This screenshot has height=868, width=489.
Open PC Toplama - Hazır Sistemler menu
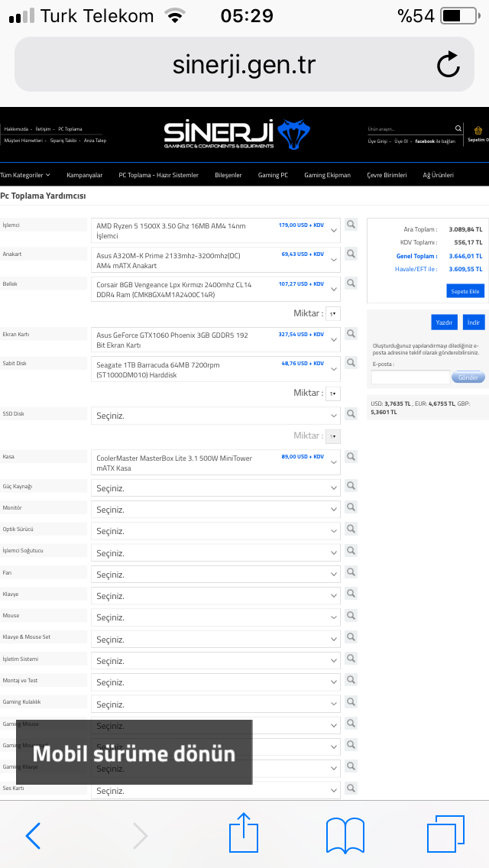[x=158, y=175]
